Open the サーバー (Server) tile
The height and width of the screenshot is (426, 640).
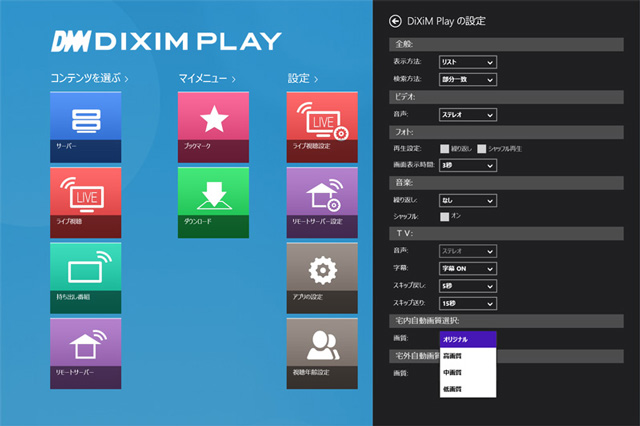(86, 127)
